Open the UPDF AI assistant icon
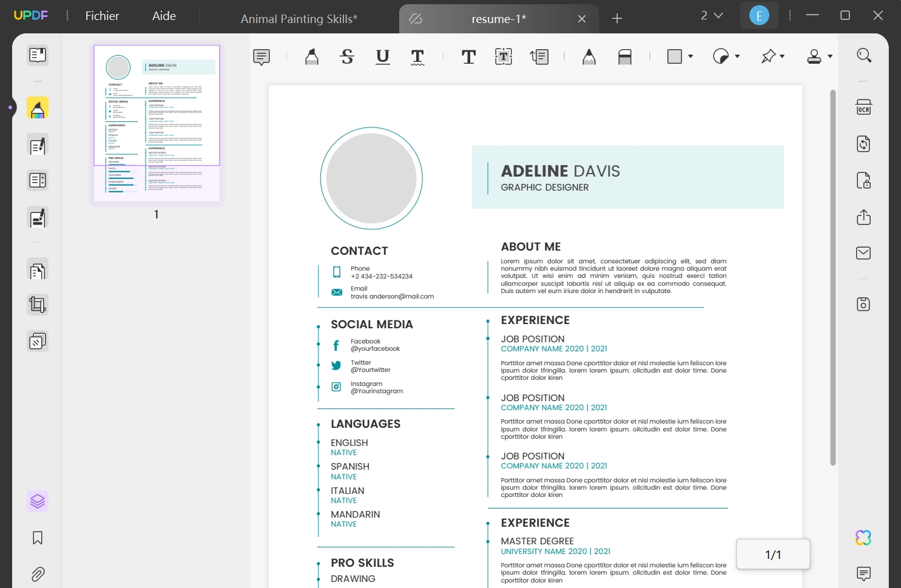The image size is (901, 588). tap(864, 538)
